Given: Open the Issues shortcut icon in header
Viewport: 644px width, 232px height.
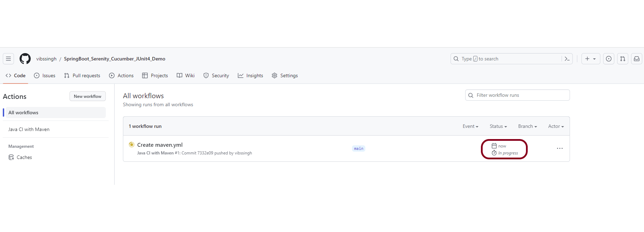Looking at the screenshot, I should pos(609,59).
